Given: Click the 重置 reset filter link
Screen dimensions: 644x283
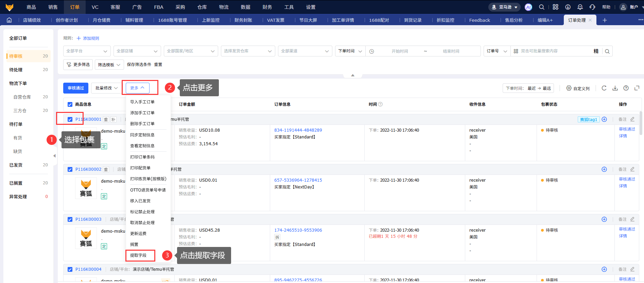Looking at the screenshot, I should 158,65.
